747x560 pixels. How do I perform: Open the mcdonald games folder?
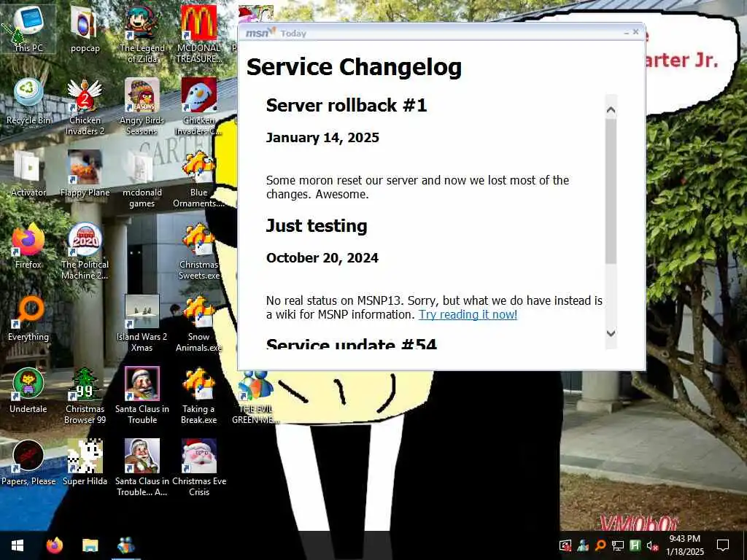142,179
